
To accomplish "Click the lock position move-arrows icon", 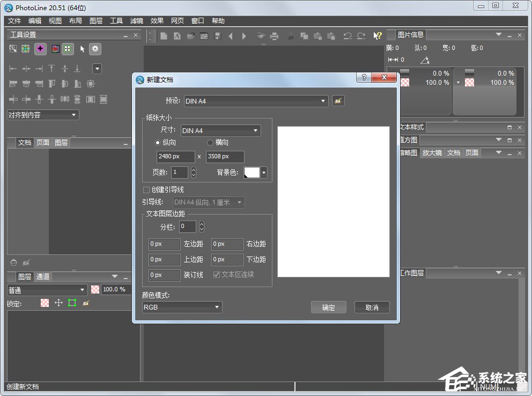I will 58,303.
